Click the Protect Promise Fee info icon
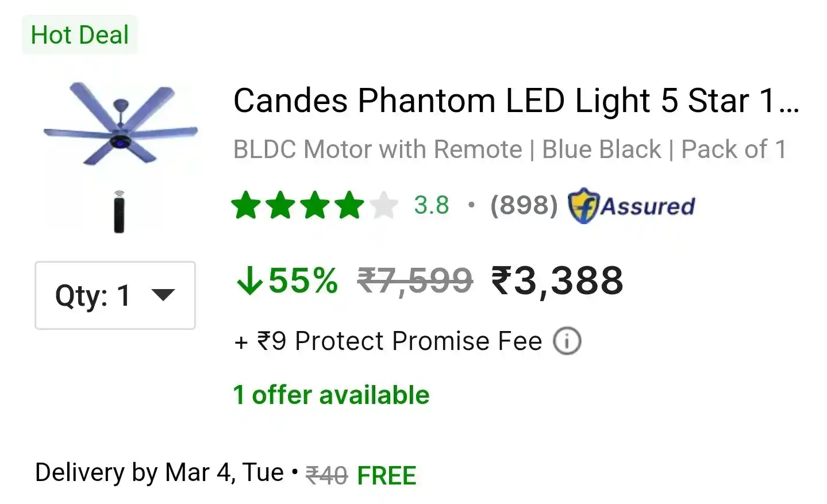827x504 pixels. click(567, 341)
